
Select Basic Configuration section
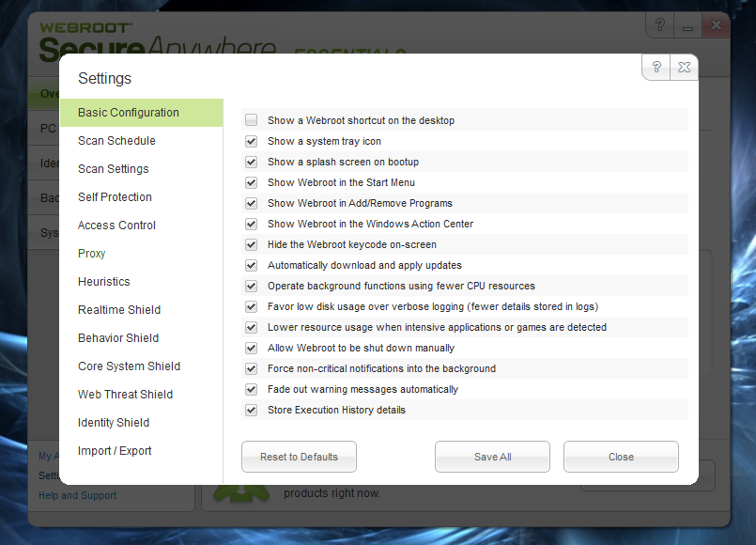141,113
